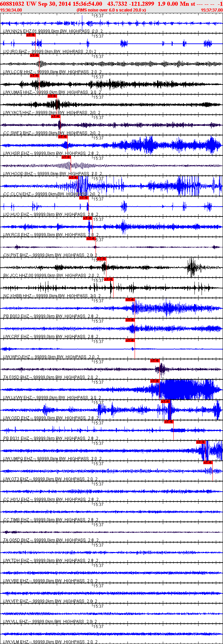Click the red pick flag above UW.CRF trace
Screen dimensions: 223x644
(x=130, y=320)
